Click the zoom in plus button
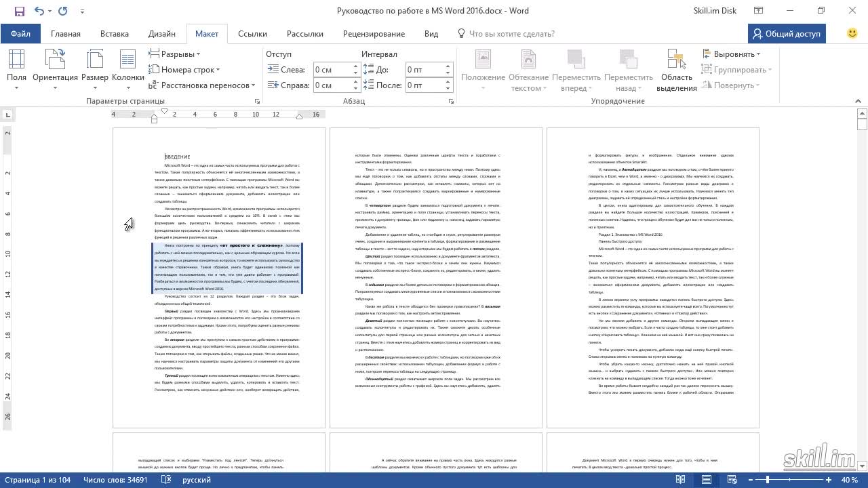Image resolution: width=868 pixels, height=488 pixels. (829, 480)
